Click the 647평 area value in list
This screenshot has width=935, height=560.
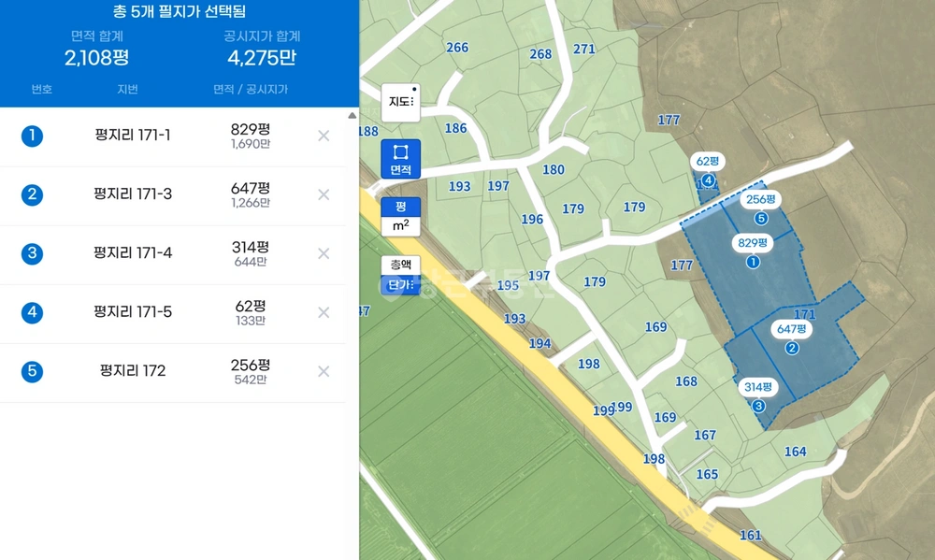251,189
